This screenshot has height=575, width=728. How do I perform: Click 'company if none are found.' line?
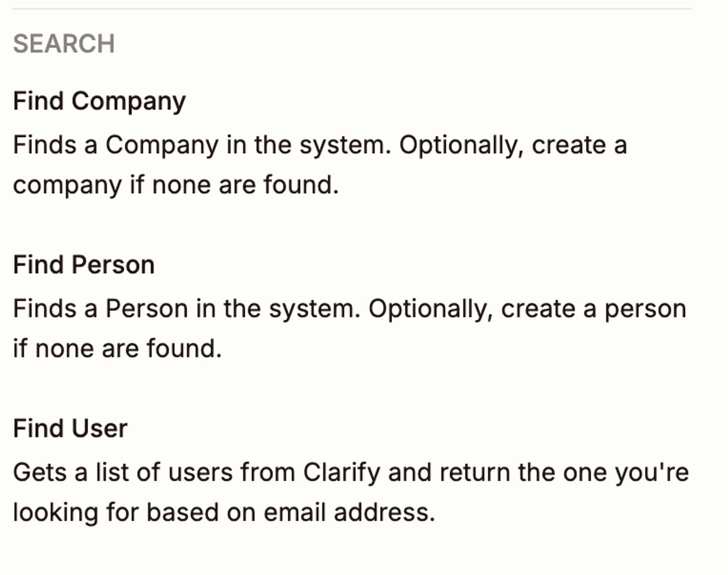[176, 185]
